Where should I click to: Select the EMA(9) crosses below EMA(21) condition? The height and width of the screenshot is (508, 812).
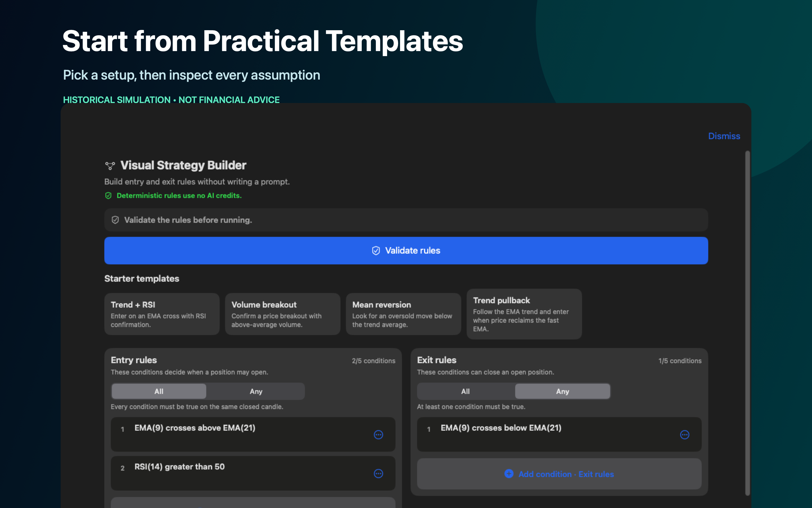(559, 434)
